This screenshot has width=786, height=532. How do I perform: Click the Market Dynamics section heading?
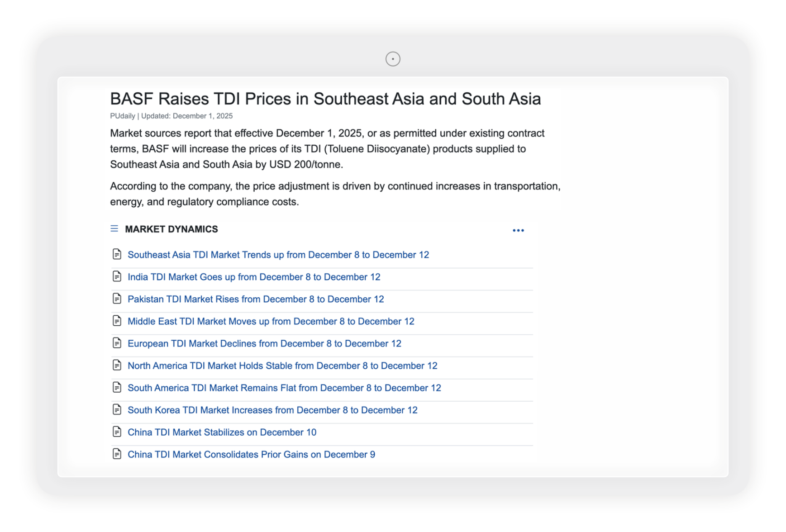[171, 229]
